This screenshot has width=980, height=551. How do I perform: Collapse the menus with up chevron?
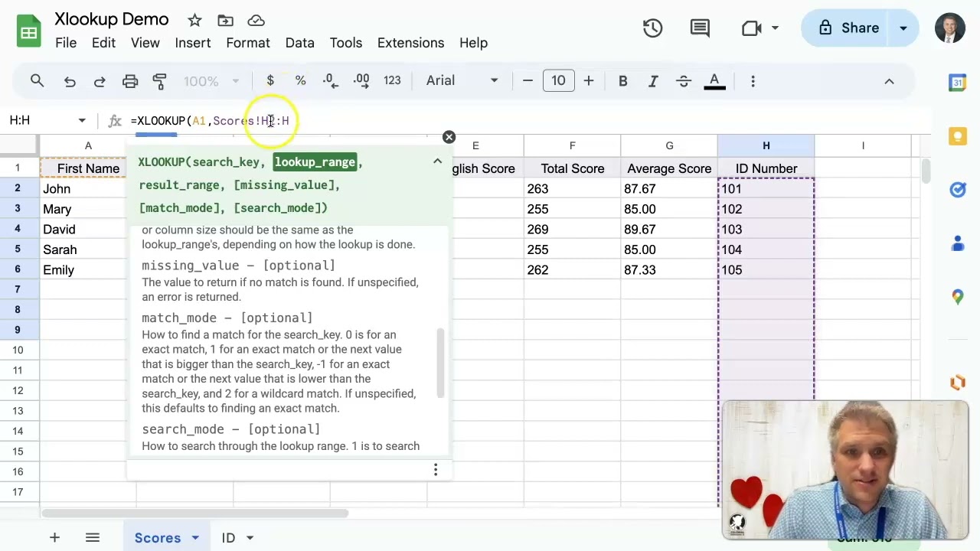point(889,81)
